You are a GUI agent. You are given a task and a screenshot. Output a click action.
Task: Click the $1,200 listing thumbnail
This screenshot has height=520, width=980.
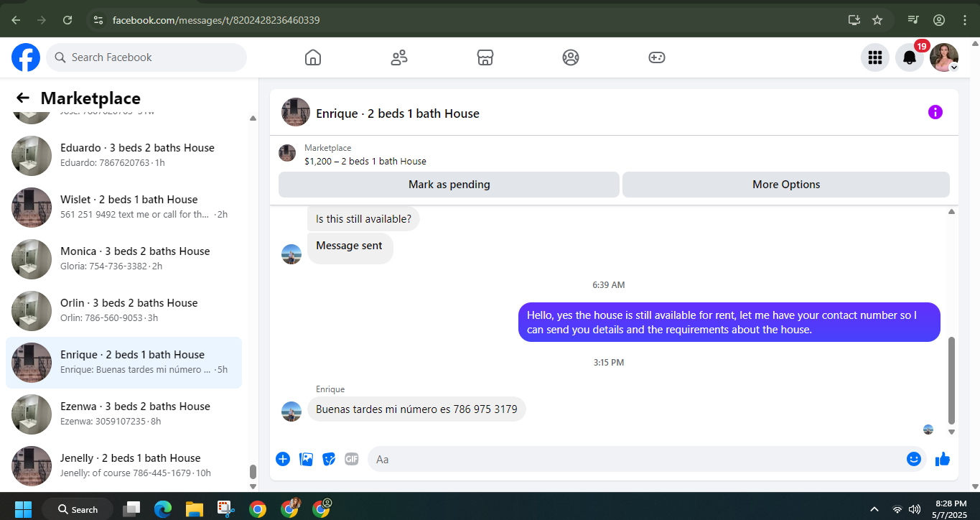coord(287,153)
